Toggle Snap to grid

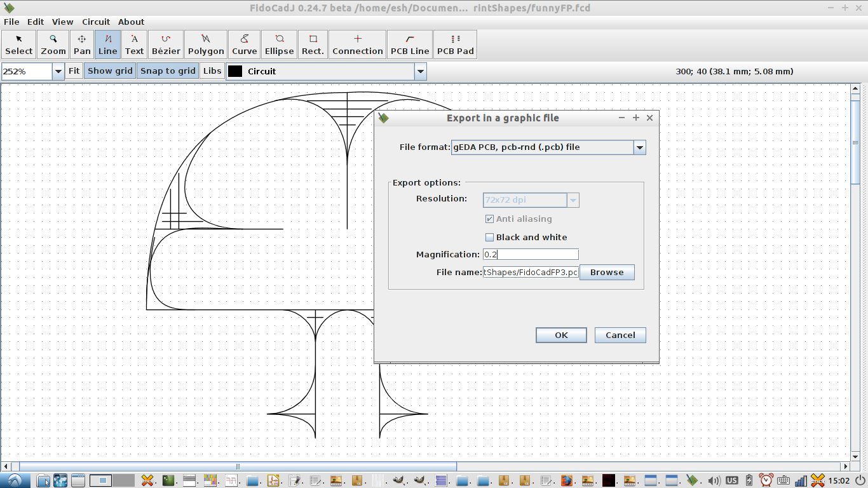pos(167,71)
